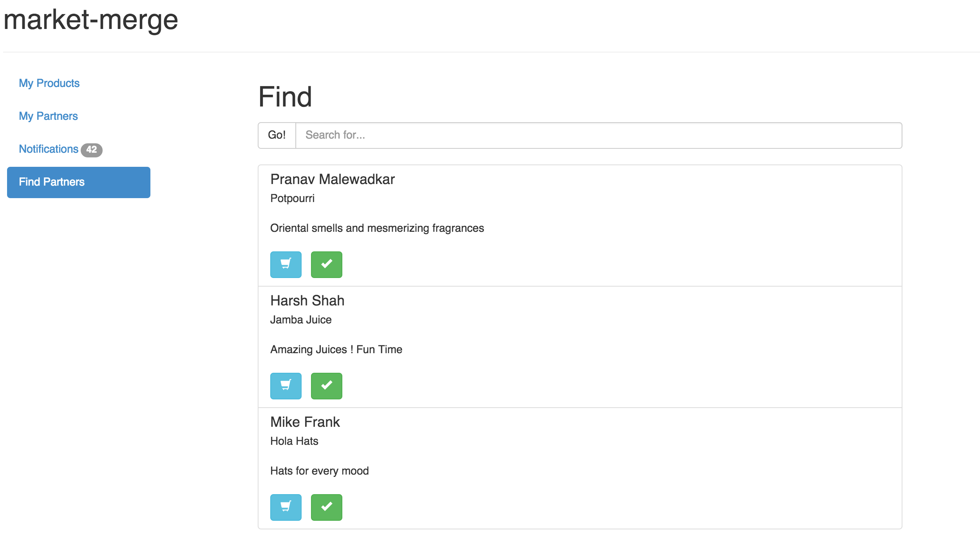This screenshot has height=538, width=980.
Task: Click green checkmark for Pranav Malewadkar
Action: 326,264
